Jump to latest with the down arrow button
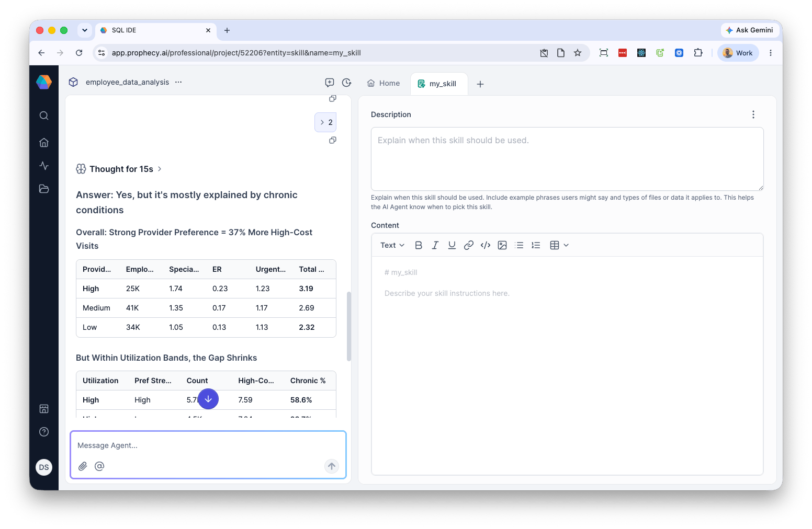The width and height of the screenshot is (812, 529). [208, 399]
